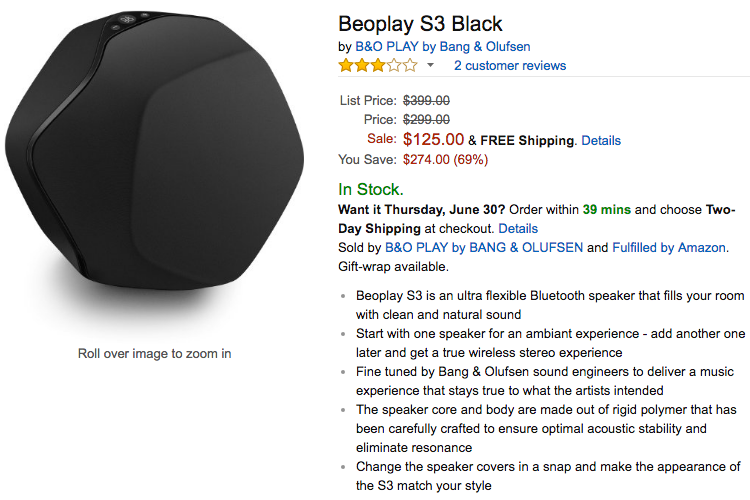Viewport: 750px width, 500px height.
Task: Click the Beoplay S3 Black product title
Action: pos(420,23)
